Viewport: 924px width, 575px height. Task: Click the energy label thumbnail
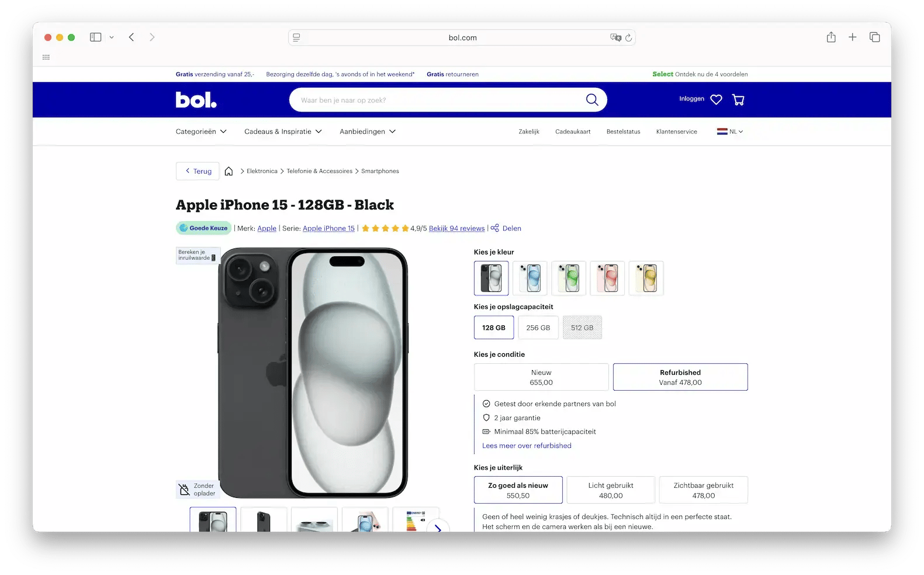414,520
